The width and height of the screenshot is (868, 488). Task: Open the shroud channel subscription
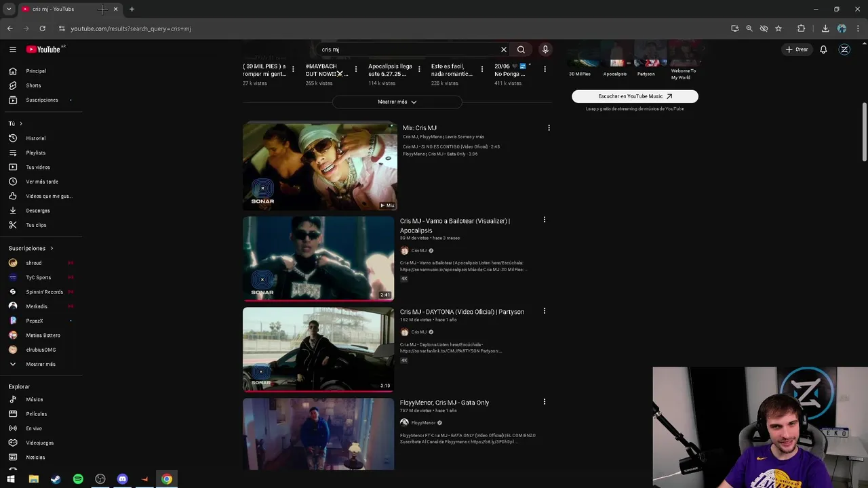coord(34,263)
